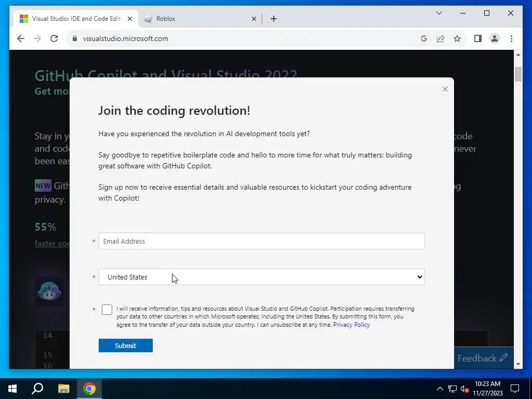Open the Windows notification center
Viewport: 532px width, 399px height.
click(x=515, y=389)
